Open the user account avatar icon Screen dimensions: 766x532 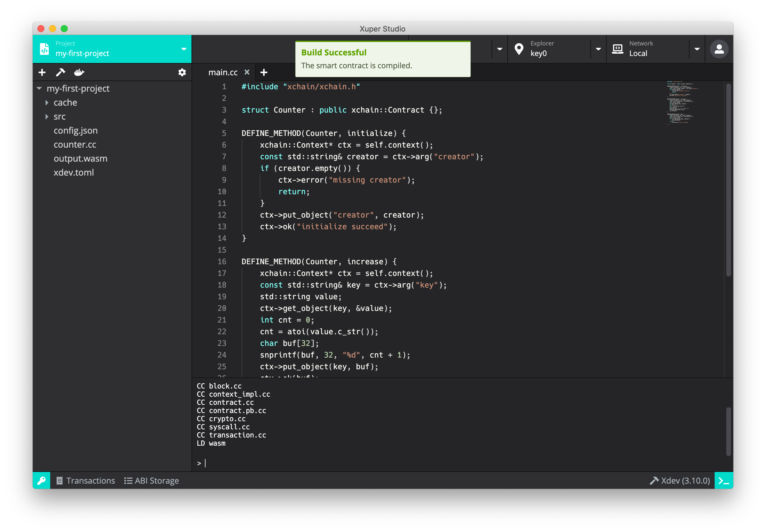pyautogui.click(x=719, y=49)
